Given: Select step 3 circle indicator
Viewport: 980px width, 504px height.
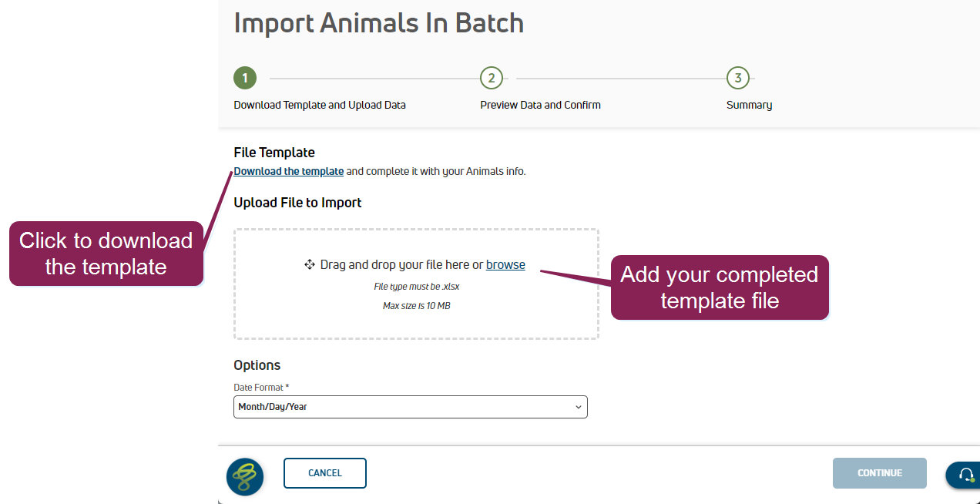Looking at the screenshot, I should (x=737, y=78).
